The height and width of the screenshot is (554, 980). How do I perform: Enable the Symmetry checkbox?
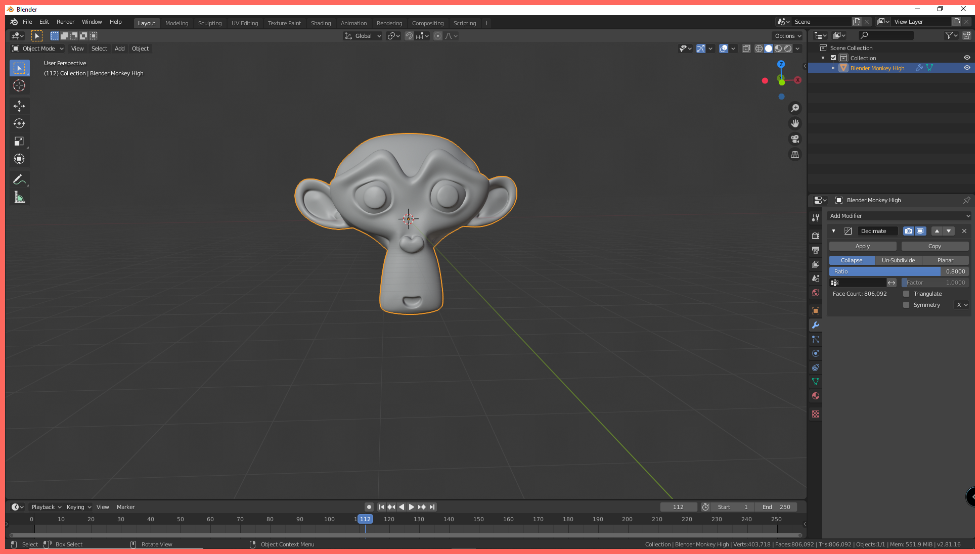point(906,305)
